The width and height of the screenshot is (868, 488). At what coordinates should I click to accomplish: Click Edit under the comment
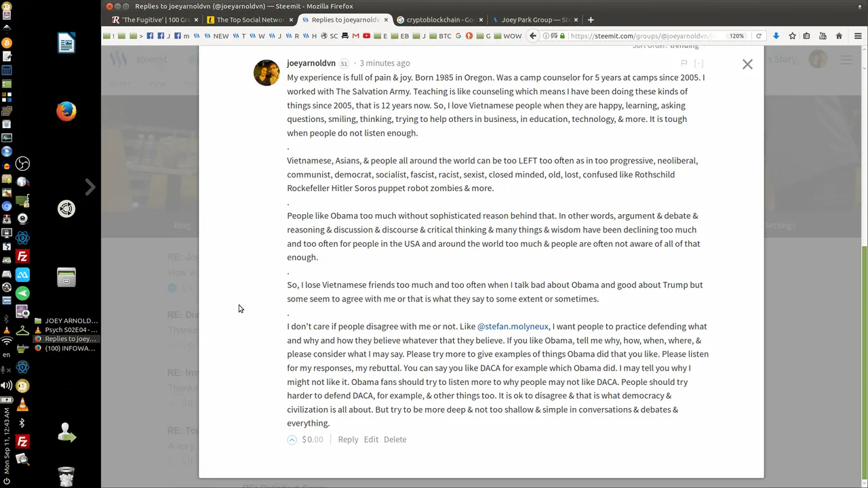click(371, 439)
